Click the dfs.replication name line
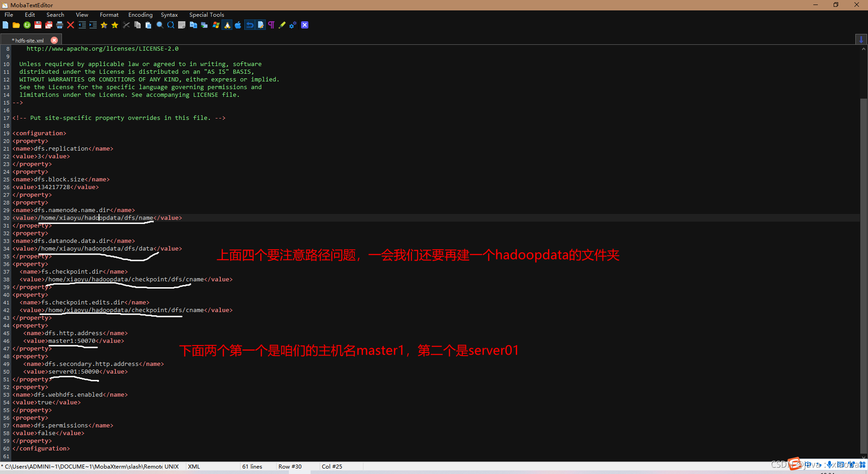The height and width of the screenshot is (474, 868). point(63,148)
